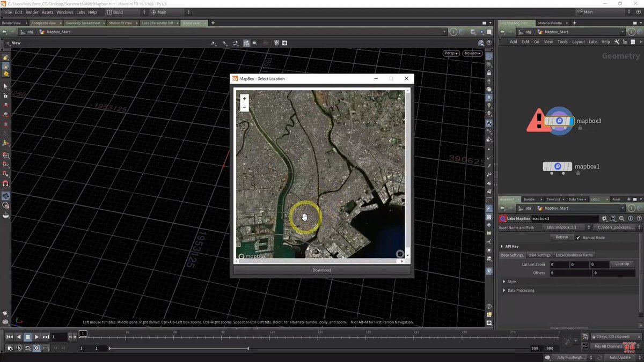
Task: Switch to the OSM Settings tab
Action: [539, 255]
